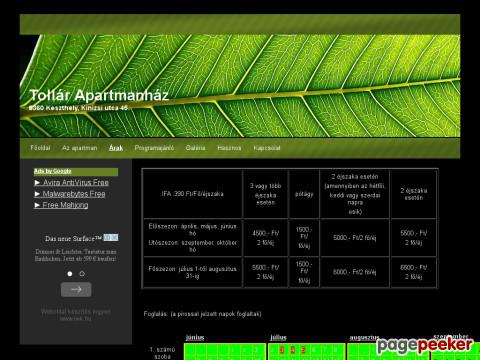This screenshot has width=480, height=360.
Task: Select the second hollow carousel dot
Action: coord(82,274)
